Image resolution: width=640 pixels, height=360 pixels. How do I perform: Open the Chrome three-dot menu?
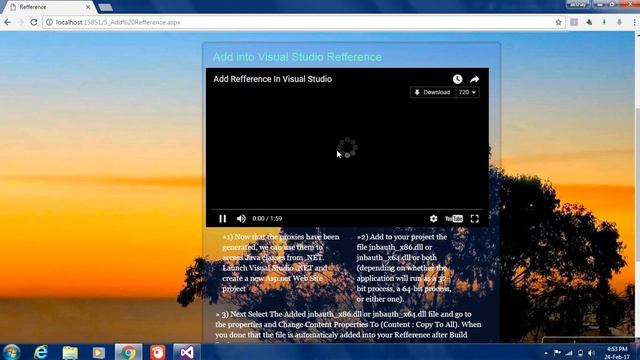pos(635,22)
